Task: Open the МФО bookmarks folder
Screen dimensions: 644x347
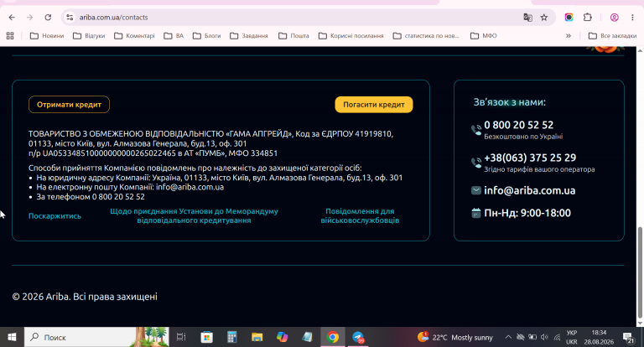Action: (x=483, y=36)
